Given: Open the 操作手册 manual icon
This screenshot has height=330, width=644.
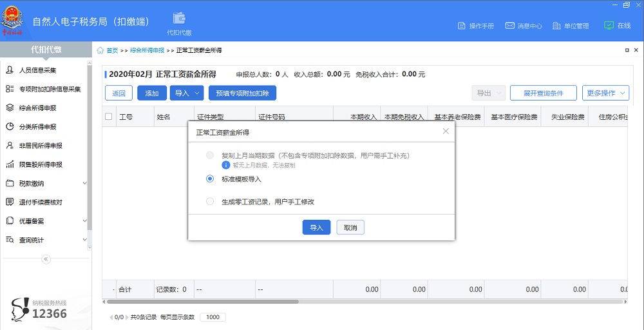Looking at the screenshot, I should tap(461, 26).
